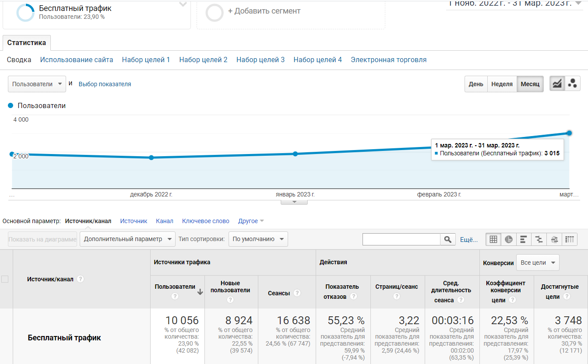The image size is (588, 364).
Task: Open the comparison view icon
Action: (539, 239)
